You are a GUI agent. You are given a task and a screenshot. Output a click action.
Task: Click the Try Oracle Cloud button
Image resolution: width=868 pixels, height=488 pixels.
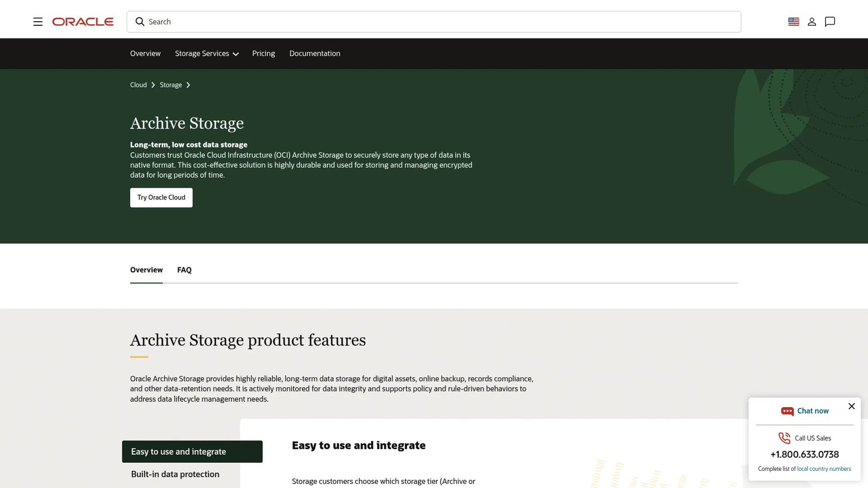pos(161,198)
